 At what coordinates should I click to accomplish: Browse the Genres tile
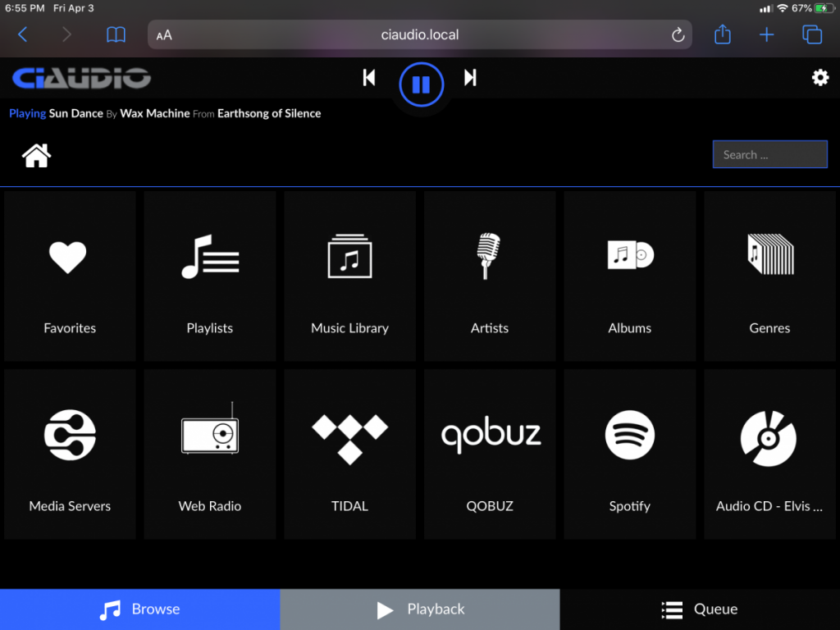pos(769,276)
